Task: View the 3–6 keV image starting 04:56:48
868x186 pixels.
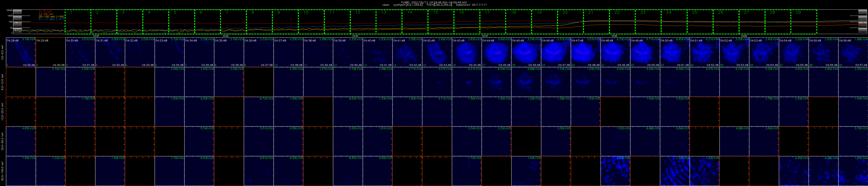Action: point(853,52)
